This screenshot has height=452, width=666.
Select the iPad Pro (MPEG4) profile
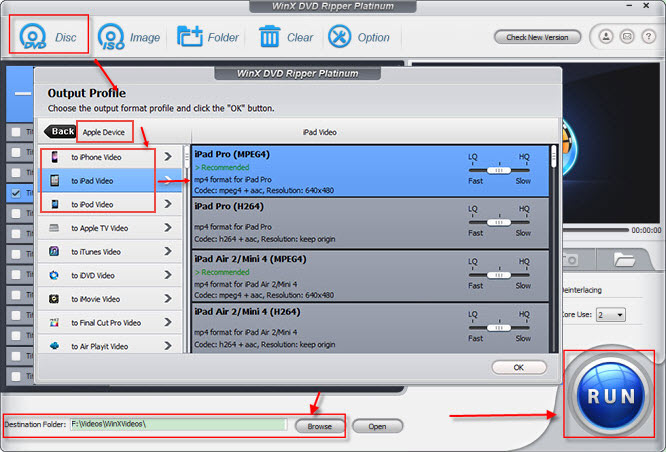pyautogui.click(x=370, y=171)
